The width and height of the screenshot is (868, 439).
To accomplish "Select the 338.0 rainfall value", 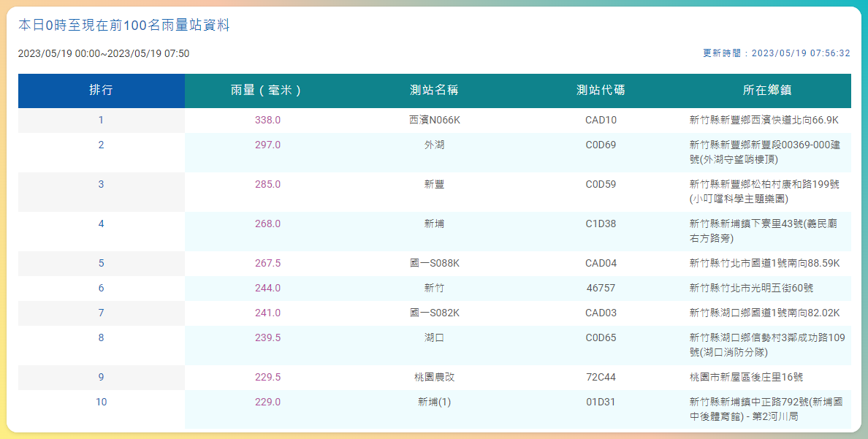I will pyautogui.click(x=268, y=120).
